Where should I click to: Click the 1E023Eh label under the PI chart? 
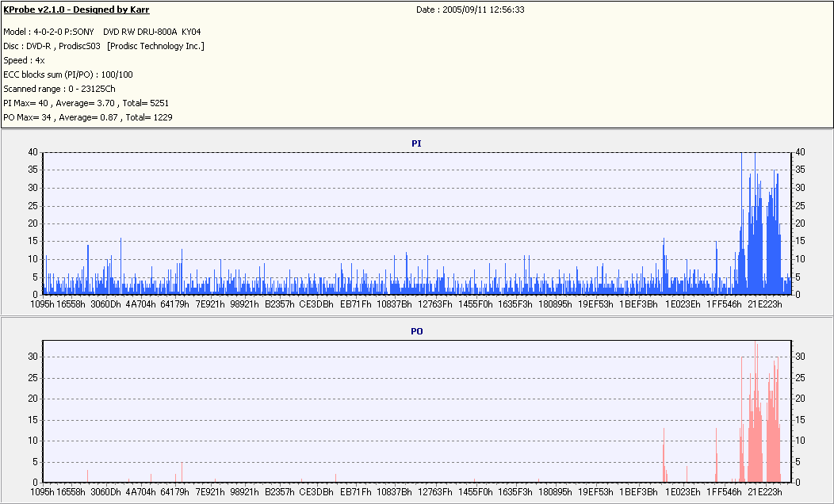point(683,304)
